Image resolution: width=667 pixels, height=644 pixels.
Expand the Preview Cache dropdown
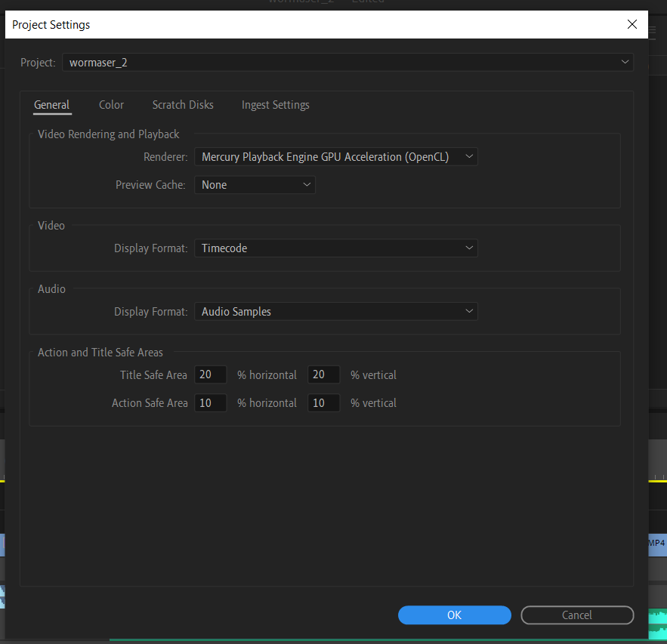coord(255,185)
